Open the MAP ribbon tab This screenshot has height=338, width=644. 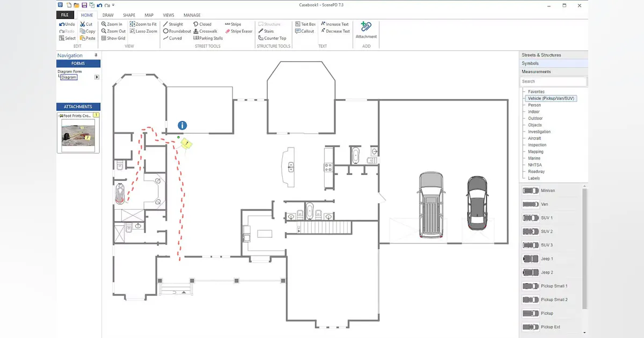coord(149,15)
